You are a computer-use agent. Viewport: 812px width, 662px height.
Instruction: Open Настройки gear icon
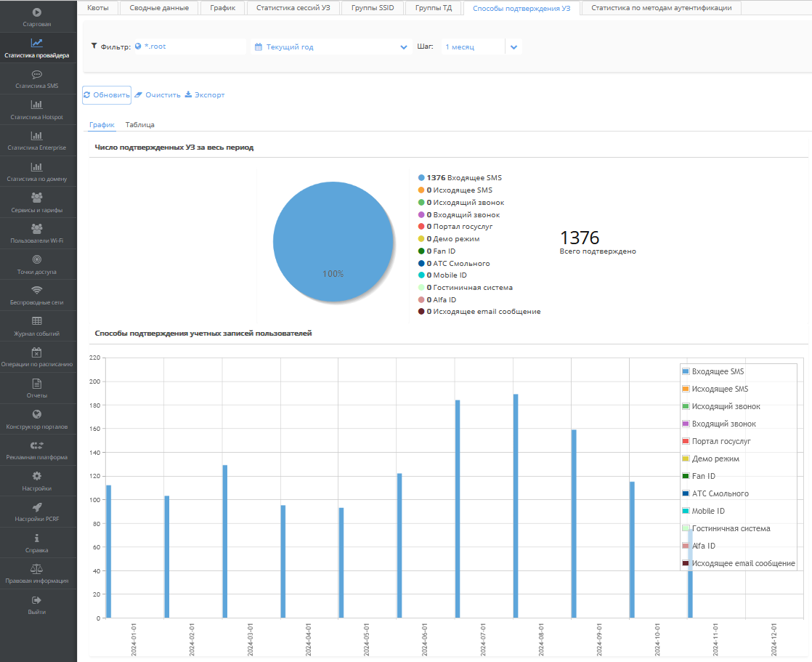click(37, 475)
